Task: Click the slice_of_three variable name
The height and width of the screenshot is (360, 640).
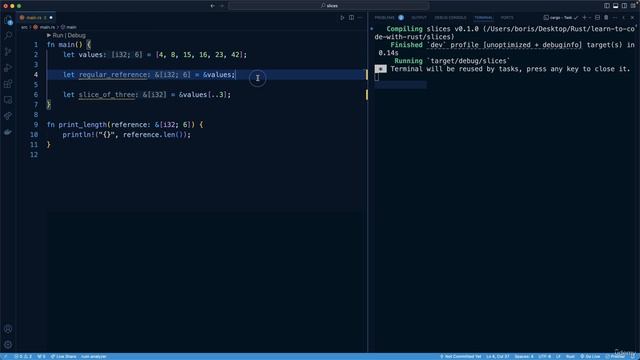Action: click(107, 95)
